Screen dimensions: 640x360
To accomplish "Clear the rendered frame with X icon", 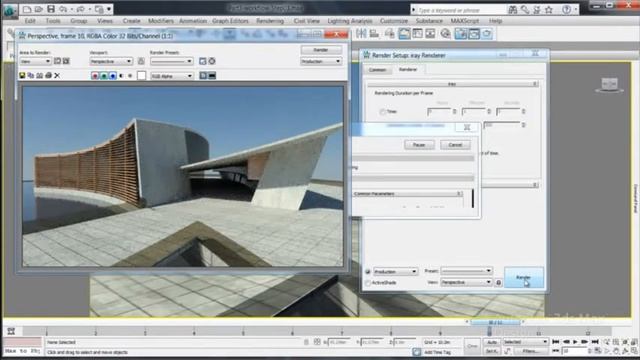I will click(57, 76).
